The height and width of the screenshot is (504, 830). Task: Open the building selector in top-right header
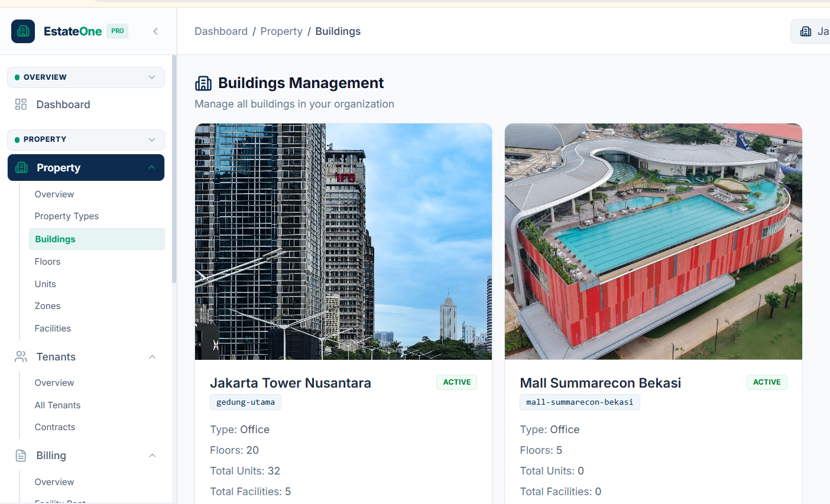810,31
